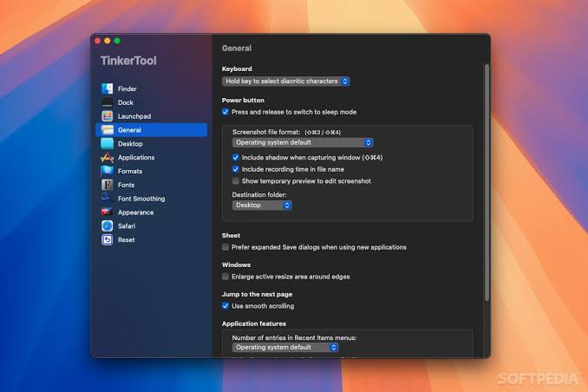Click the vertical scrollbar of General pane
This screenshot has width=588, height=392.
coord(487,182)
